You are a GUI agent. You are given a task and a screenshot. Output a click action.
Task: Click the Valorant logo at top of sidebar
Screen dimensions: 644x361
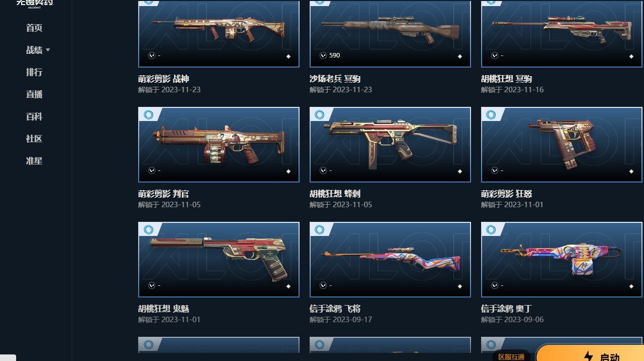[34, 3]
